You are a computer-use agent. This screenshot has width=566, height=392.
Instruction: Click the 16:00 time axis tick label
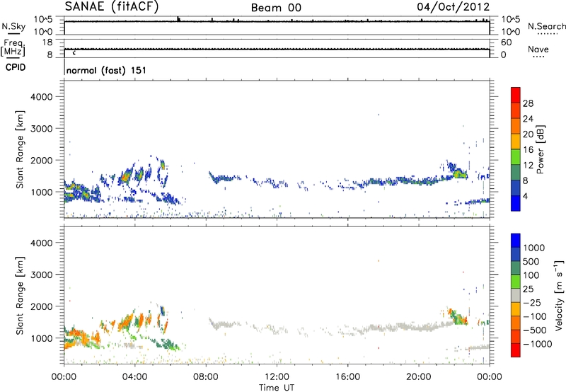pos(347,377)
